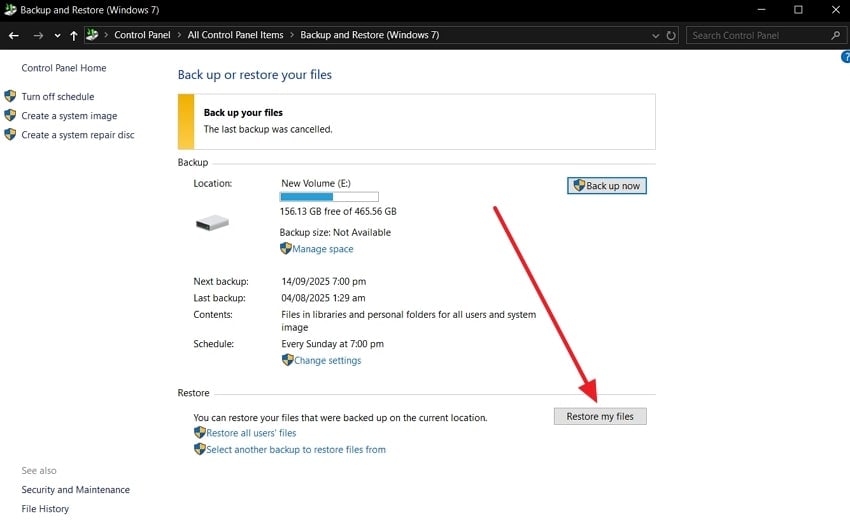
Task: Click the text The last backup was cancelled.
Action: [x=268, y=129]
